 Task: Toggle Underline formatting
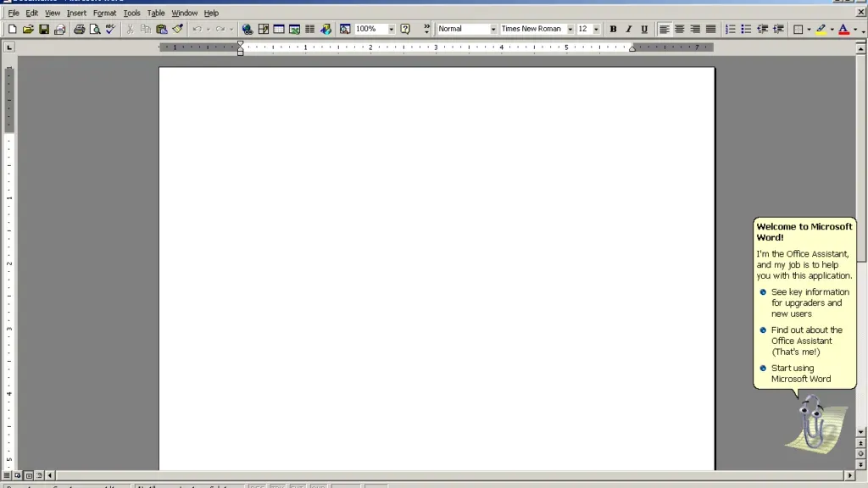click(644, 30)
